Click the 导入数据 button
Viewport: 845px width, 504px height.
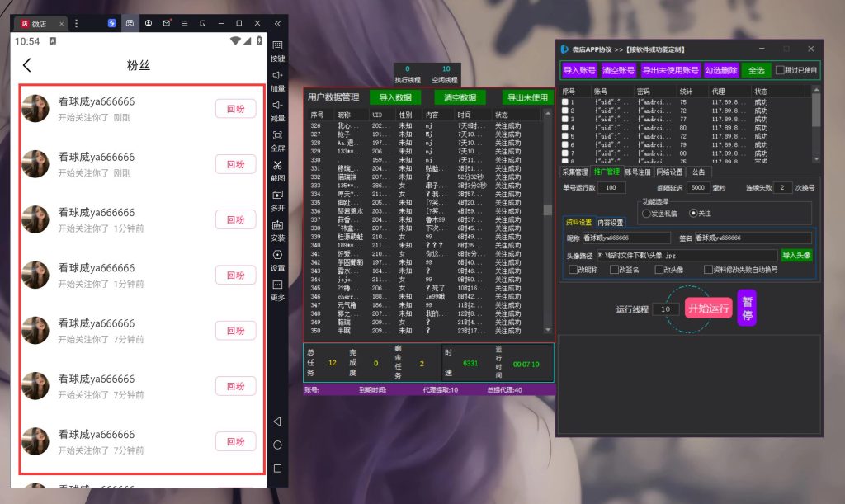click(x=395, y=97)
